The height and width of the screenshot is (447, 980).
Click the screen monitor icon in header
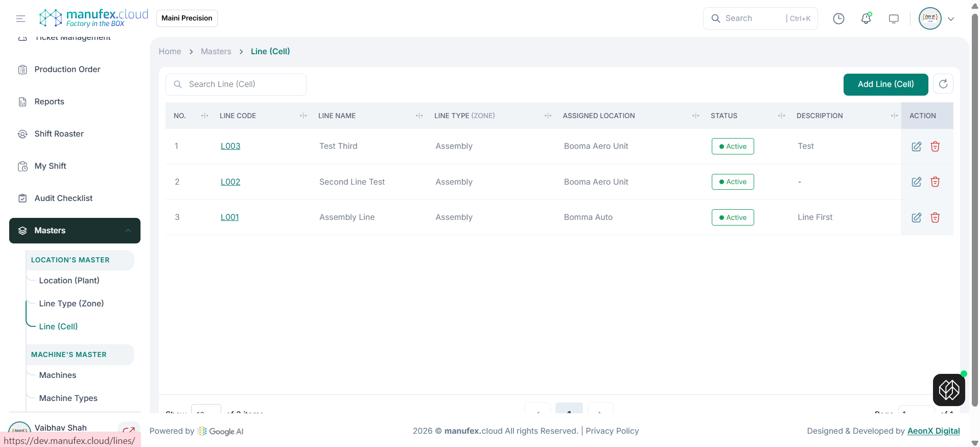(893, 19)
